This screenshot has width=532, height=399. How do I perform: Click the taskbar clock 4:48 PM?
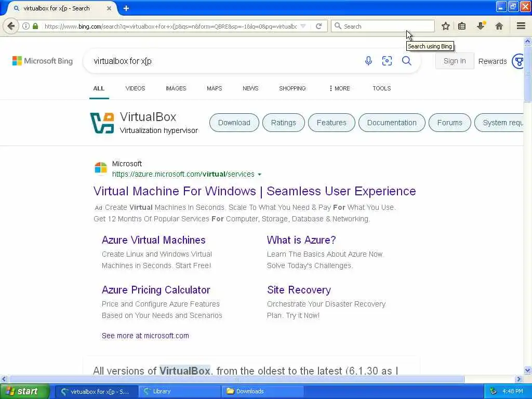pos(513,391)
